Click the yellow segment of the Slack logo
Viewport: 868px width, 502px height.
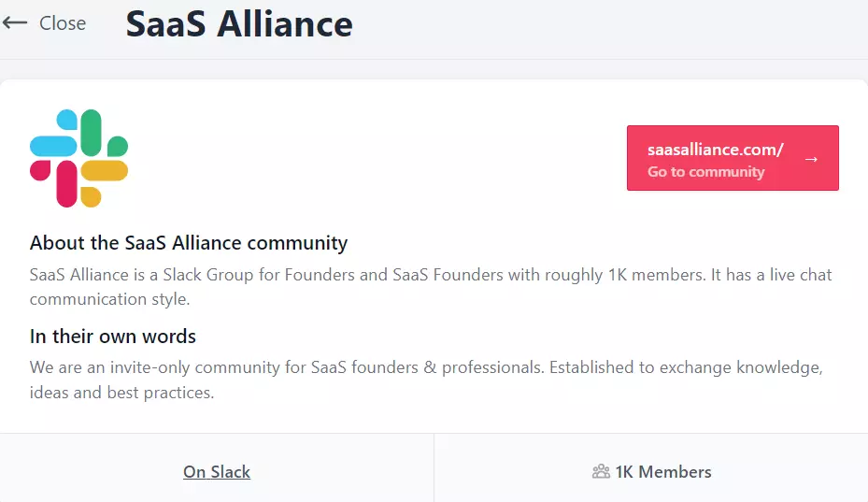point(104,171)
